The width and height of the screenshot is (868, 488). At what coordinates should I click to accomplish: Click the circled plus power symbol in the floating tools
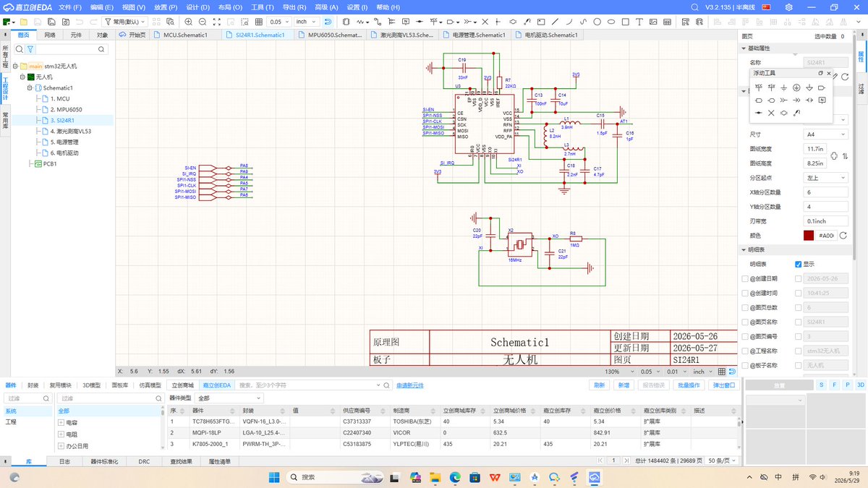click(x=796, y=87)
